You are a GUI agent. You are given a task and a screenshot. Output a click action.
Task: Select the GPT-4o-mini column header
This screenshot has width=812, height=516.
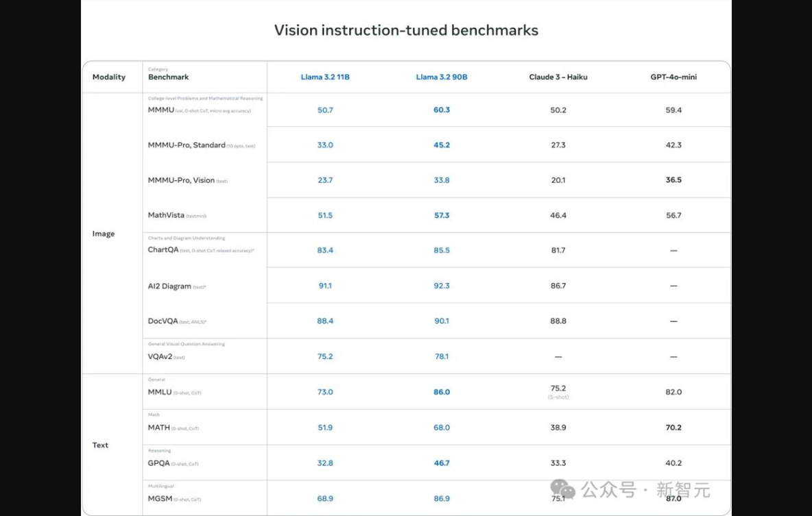click(x=673, y=77)
